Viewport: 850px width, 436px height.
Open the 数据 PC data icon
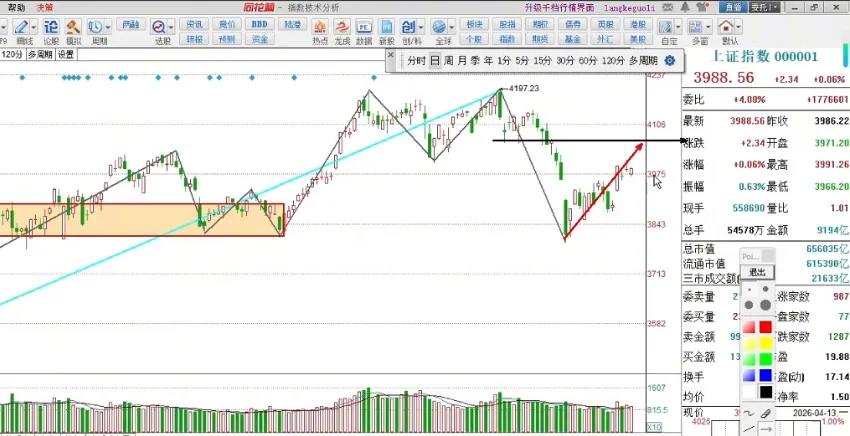click(x=364, y=27)
